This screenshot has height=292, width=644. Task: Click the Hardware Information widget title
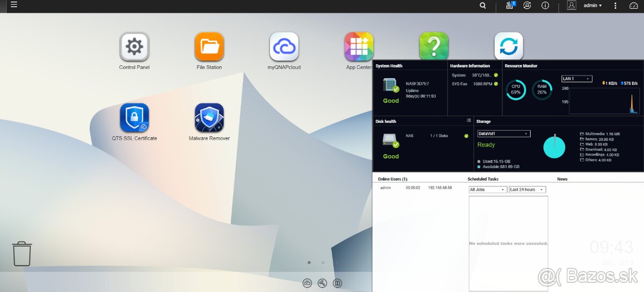[x=470, y=66]
